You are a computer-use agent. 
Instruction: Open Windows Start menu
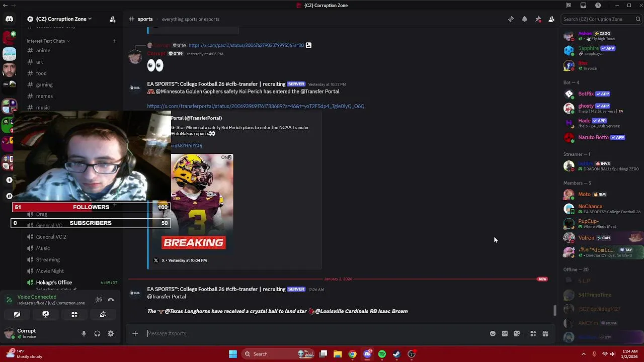[232, 354]
